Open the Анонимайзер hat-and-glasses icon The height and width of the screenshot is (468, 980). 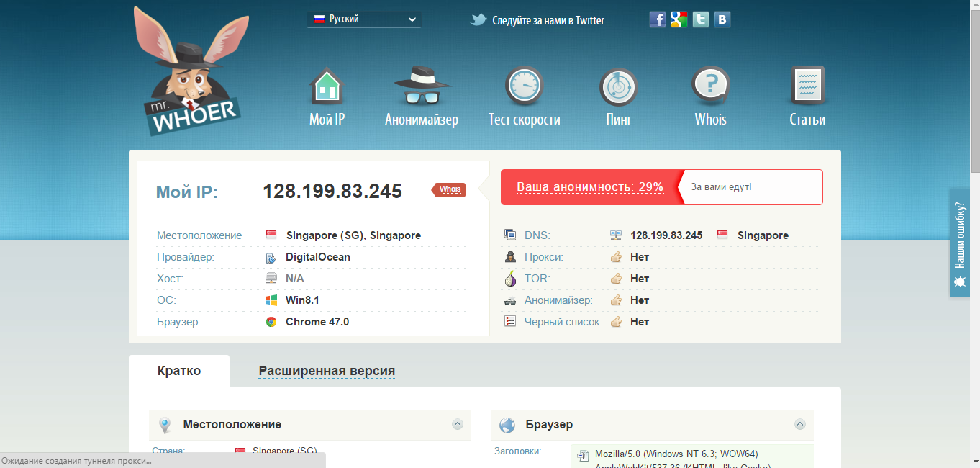pyautogui.click(x=422, y=86)
